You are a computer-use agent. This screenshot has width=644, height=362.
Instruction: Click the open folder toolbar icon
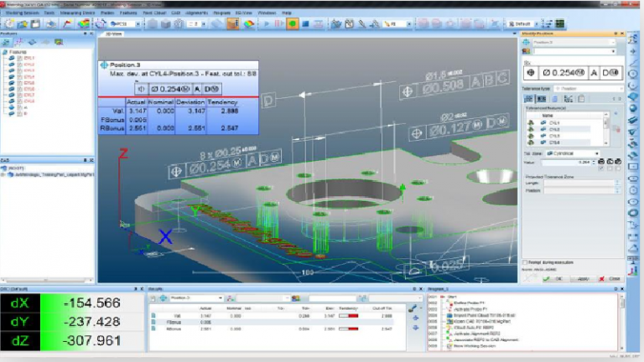22,23
